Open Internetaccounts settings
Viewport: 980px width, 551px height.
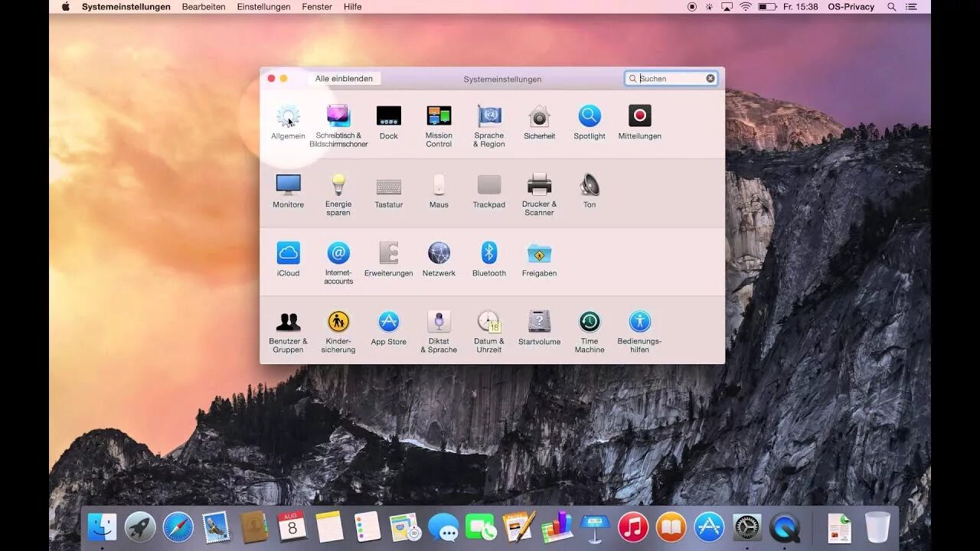(x=338, y=263)
